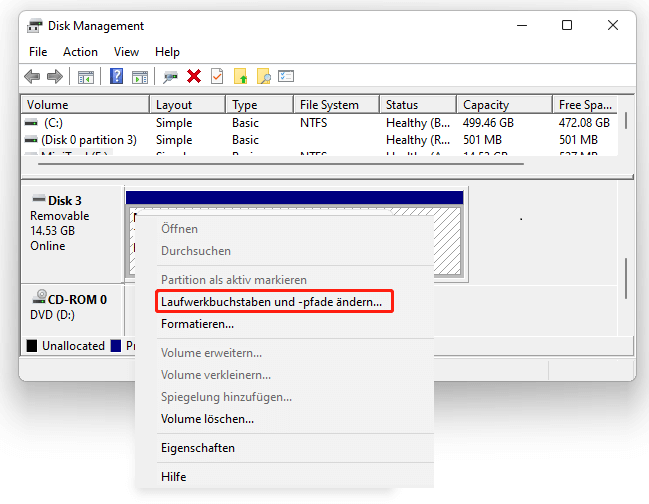
Task: Click the folder with magnifier icon
Action: (264, 77)
